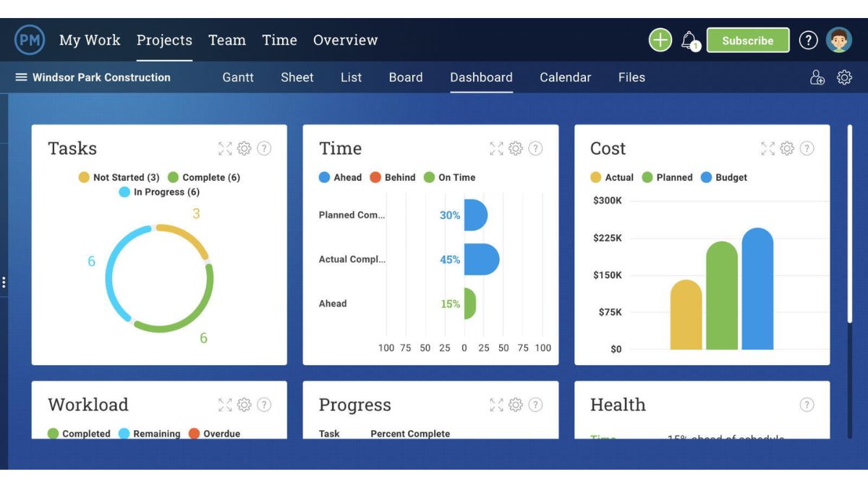
Task: Open the Tasks widget settings gear
Action: tap(244, 148)
